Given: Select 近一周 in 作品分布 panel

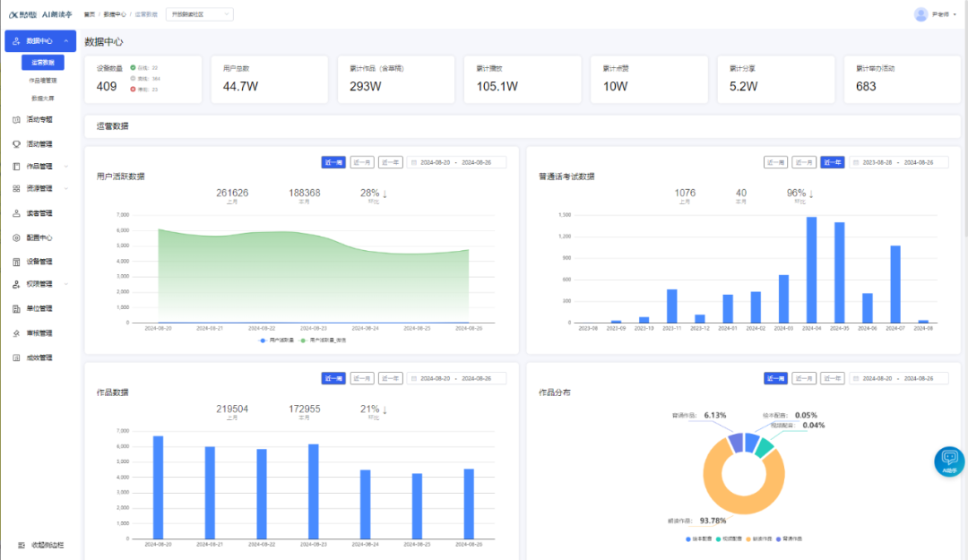Looking at the screenshot, I should 775,378.
